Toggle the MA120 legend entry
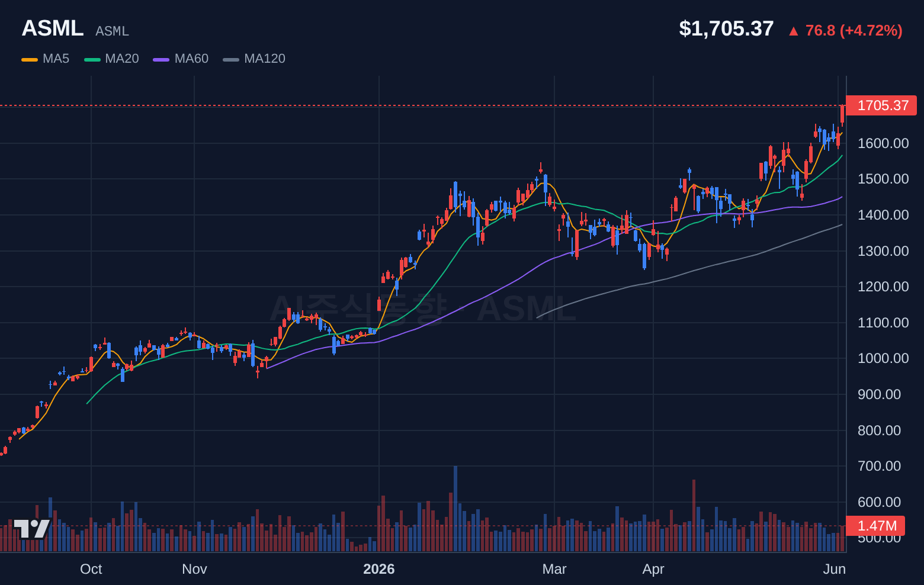Image resolution: width=924 pixels, height=585 pixels. [254, 59]
